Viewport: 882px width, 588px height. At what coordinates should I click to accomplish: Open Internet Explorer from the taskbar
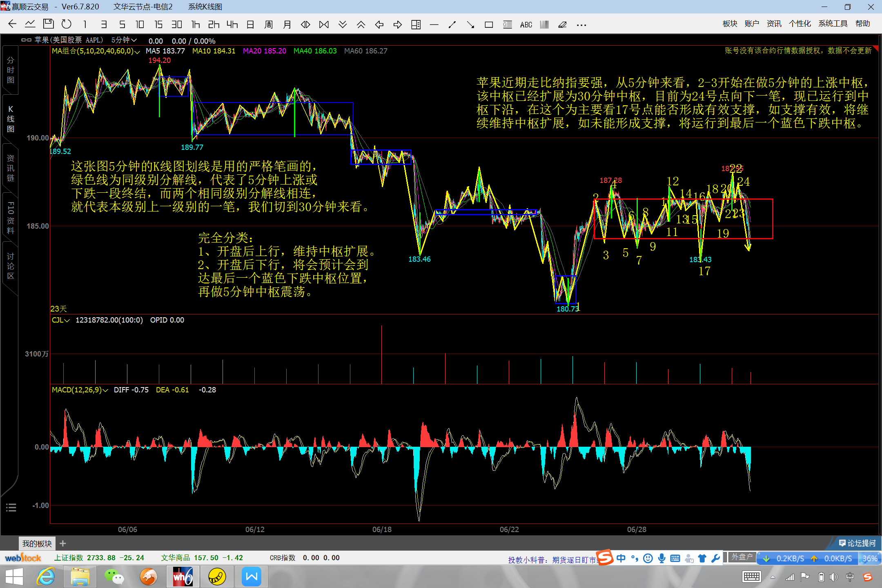(46, 577)
